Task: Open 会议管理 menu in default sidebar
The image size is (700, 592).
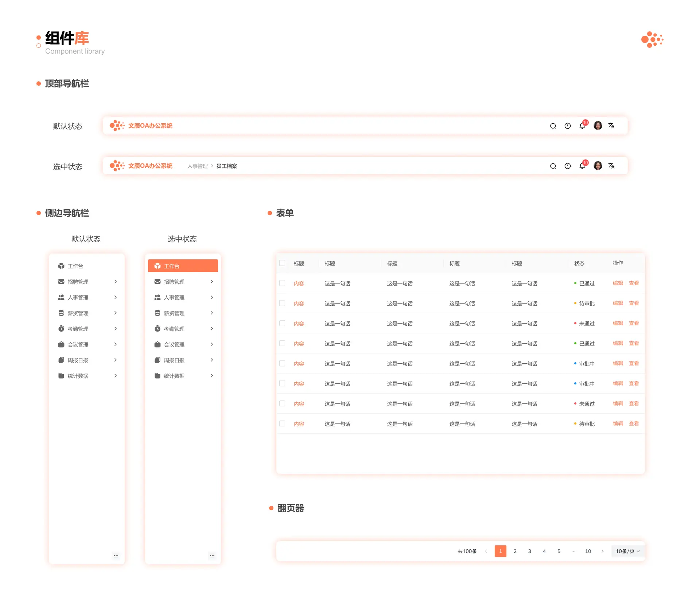Action: click(87, 344)
